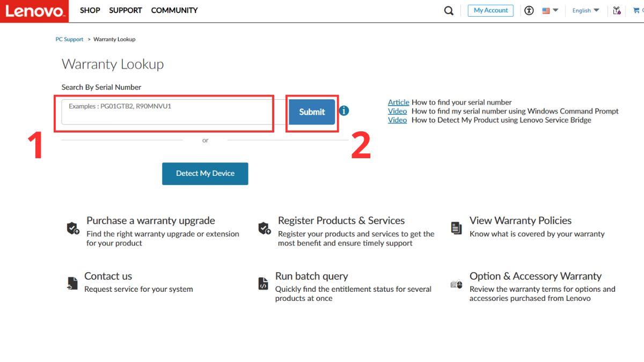Click the Detect My Device button

tap(205, 174)
